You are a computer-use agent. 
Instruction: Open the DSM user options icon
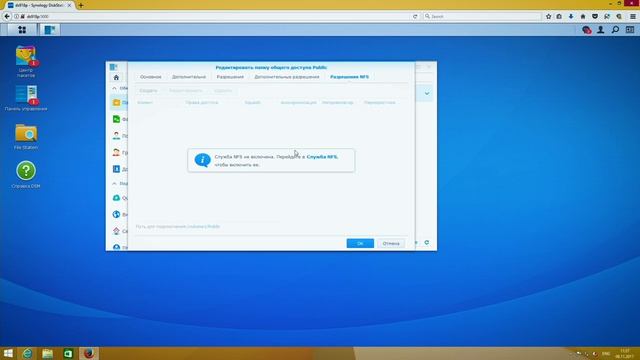[601, 30]
